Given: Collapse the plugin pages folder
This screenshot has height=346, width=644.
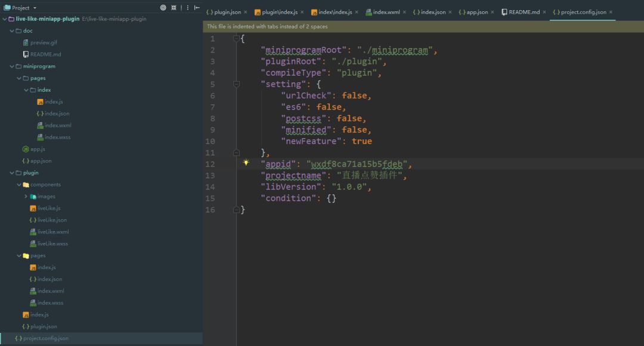Looking at the screenshot, I should pyautogui.click(x=19, y=256).
